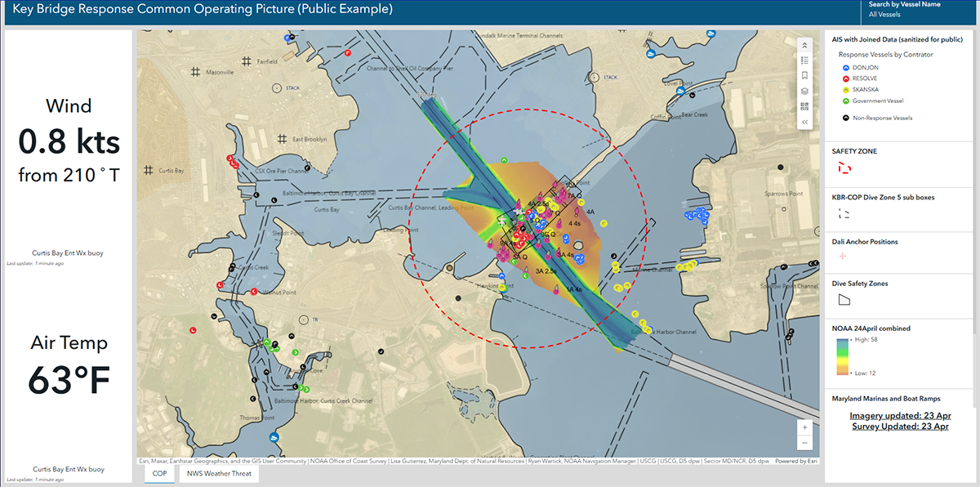Zoom in on the map with plus
Screen dimensions: 980x487
pyautogui.click(x=804, y=427)
